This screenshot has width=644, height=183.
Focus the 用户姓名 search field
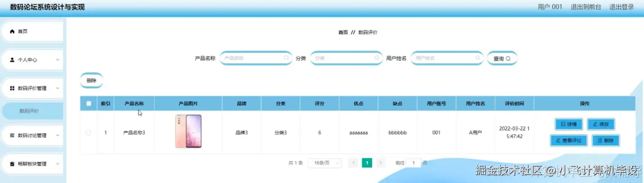click(x=447, y=58)
